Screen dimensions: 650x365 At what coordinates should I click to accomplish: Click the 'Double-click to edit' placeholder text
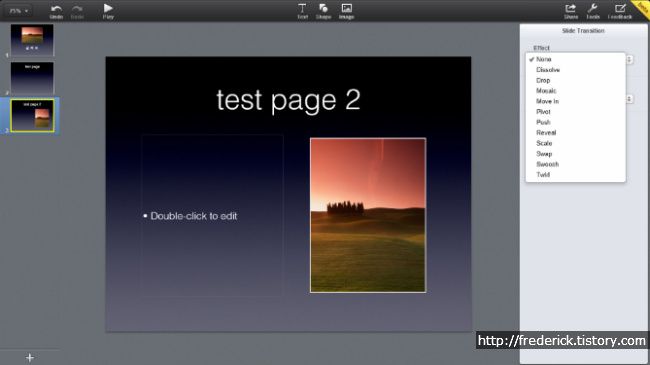[x=194, y=216]
